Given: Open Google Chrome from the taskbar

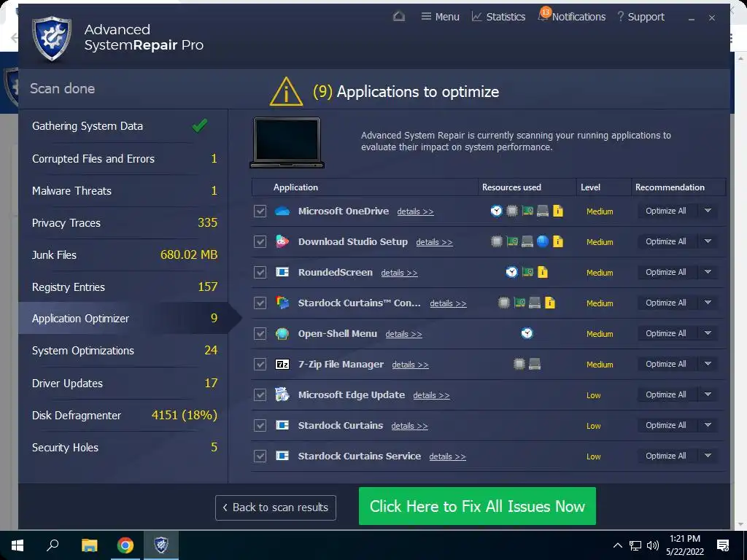Looking at the screenshot, I should (125, 545).
